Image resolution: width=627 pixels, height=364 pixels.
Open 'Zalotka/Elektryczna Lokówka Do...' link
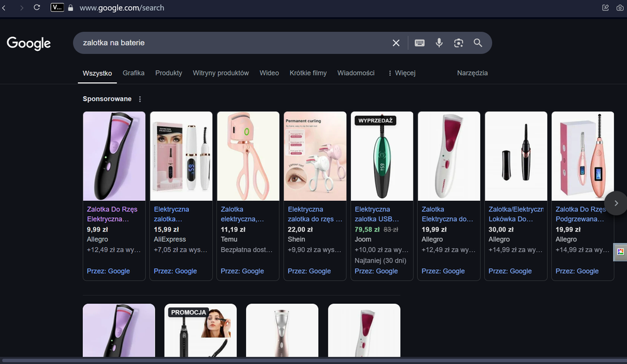pyautogui.click(x=516, y=214)
